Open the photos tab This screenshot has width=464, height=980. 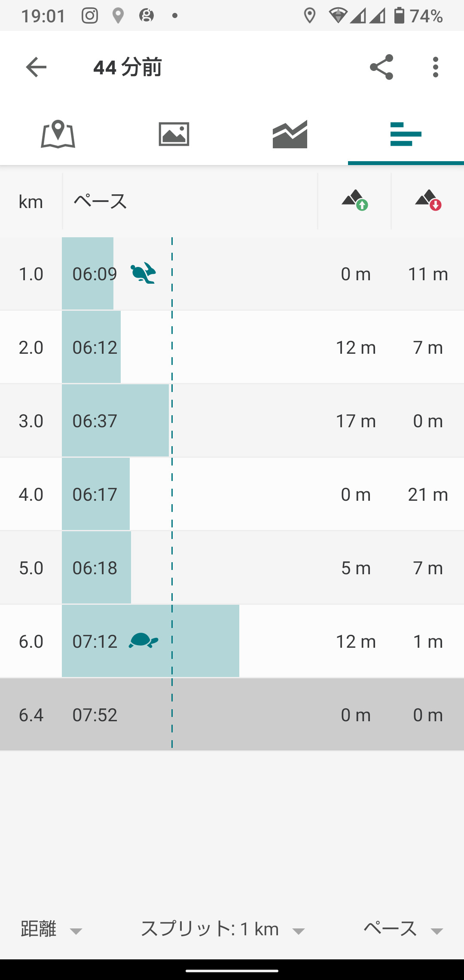click(x=174, y=134)
